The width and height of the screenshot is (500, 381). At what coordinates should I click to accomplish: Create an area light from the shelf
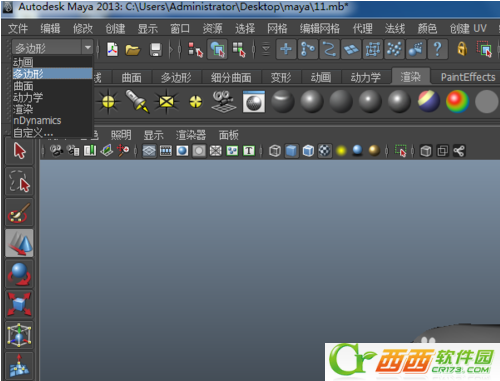tap(166, 101)
